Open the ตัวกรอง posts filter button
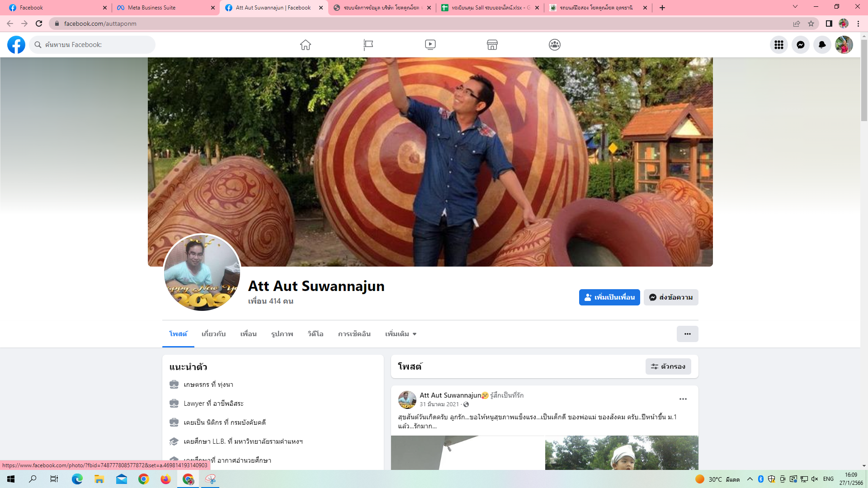The height and width of the screenshot is (488, 868). coord(668,366)
